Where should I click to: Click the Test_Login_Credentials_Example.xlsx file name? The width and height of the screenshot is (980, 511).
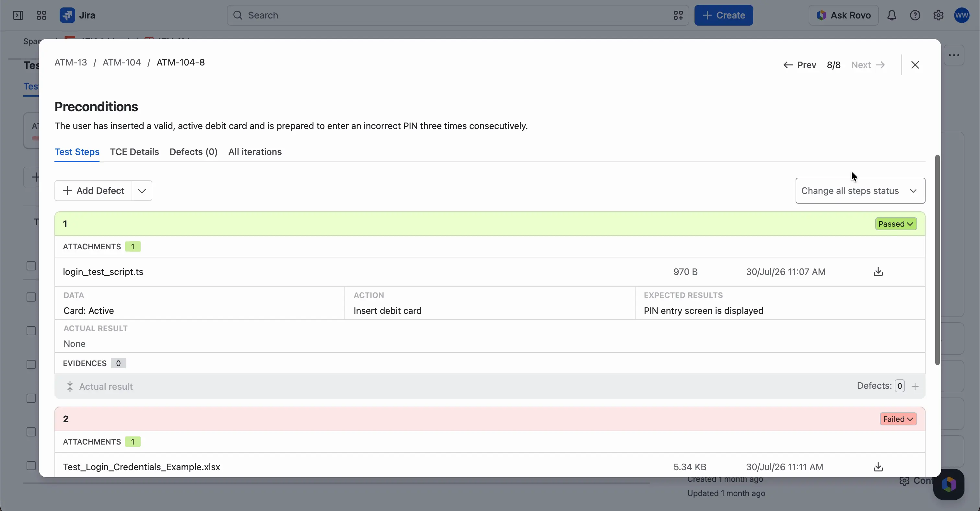point(142,467)
